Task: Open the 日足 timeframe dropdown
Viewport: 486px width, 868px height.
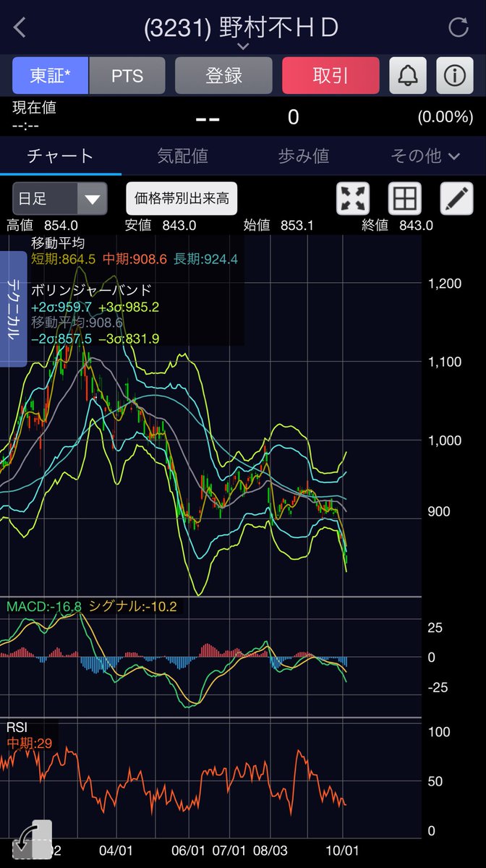Action: click(60, 198)
